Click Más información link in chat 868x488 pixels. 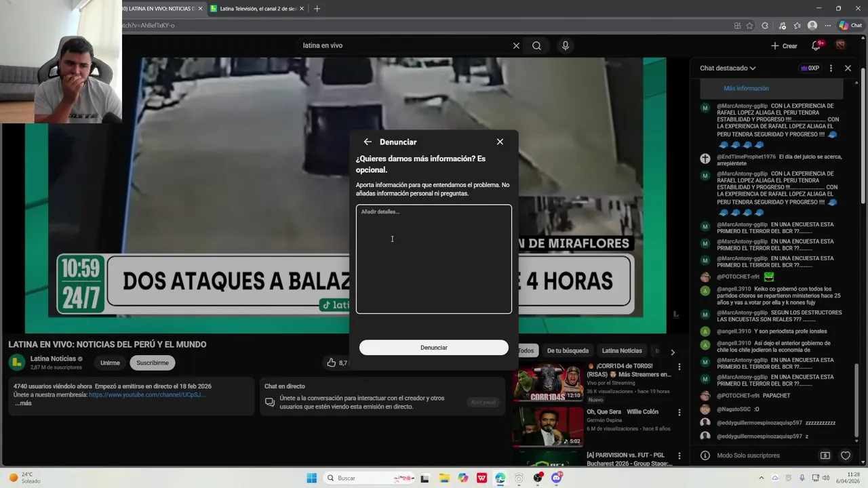[x=746, y=88]
